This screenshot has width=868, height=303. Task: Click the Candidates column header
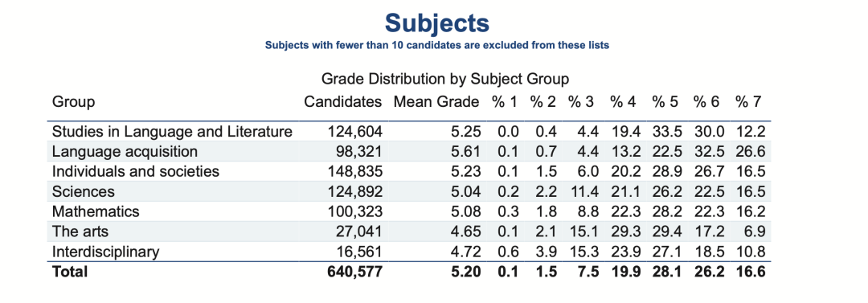coord(343,102)
